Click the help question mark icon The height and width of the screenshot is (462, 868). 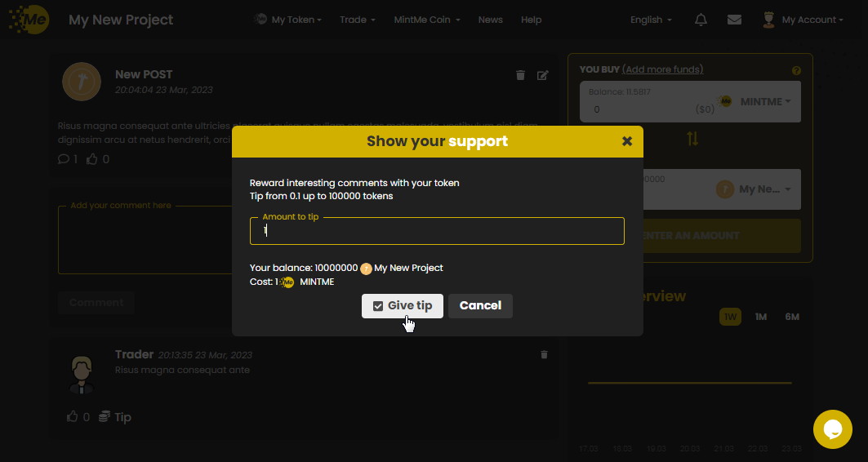[x=796, y=71]
